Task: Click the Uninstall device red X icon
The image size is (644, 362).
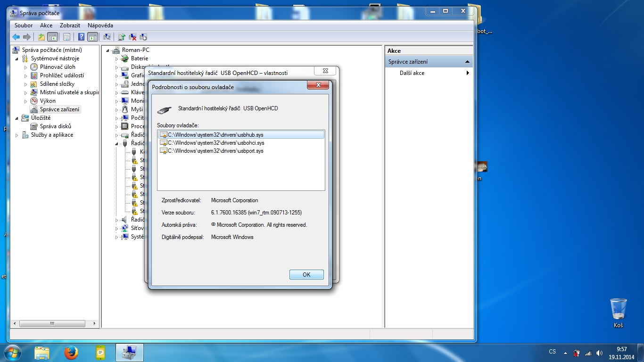Action: [133, 37]
